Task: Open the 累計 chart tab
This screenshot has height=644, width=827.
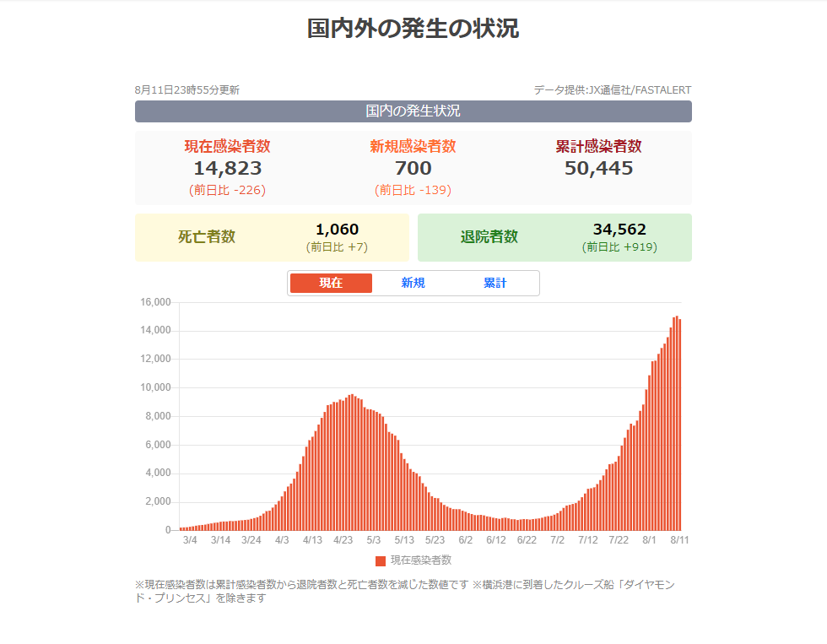Action: click(x=495, y=284)
